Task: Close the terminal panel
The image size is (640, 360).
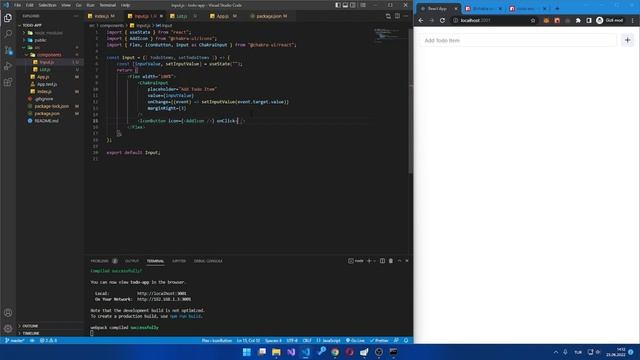Action: (x=407, y=261)
